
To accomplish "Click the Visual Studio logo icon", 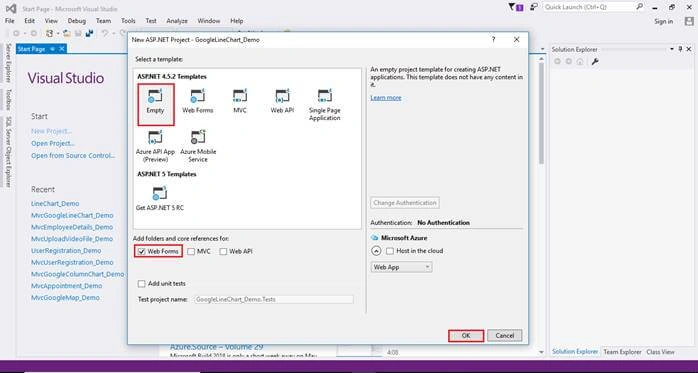I will [11, 8].
